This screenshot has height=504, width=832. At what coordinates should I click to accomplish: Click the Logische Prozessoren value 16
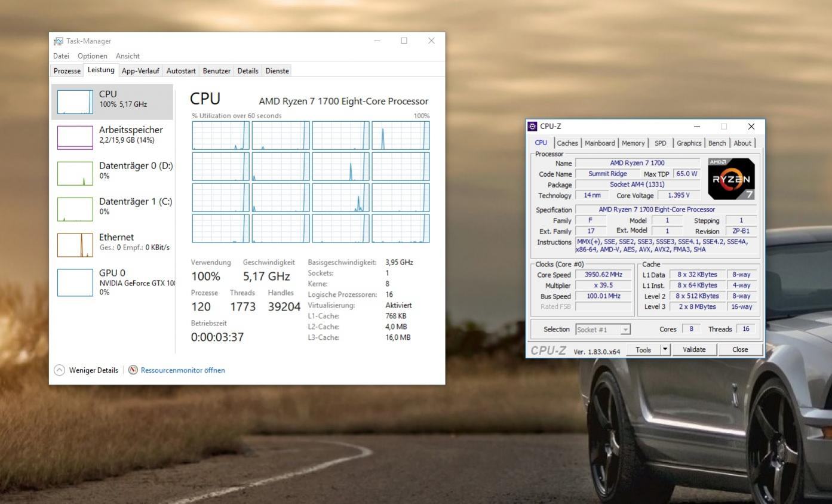coord(389,294)
